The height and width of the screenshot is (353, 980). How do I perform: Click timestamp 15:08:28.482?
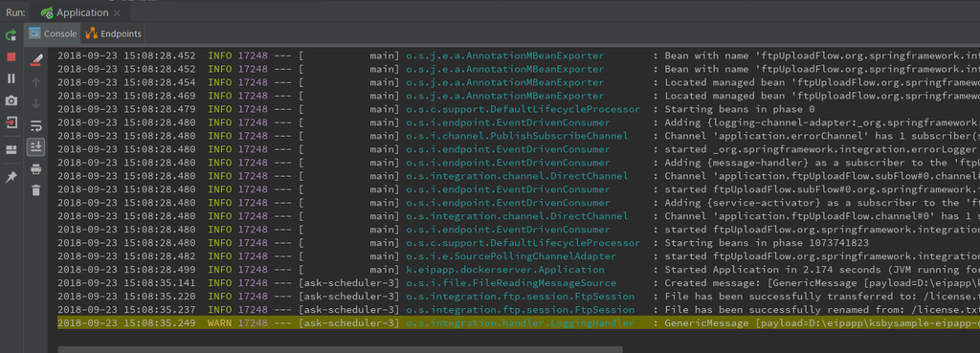pyautogui.click(x=161, y=256)
